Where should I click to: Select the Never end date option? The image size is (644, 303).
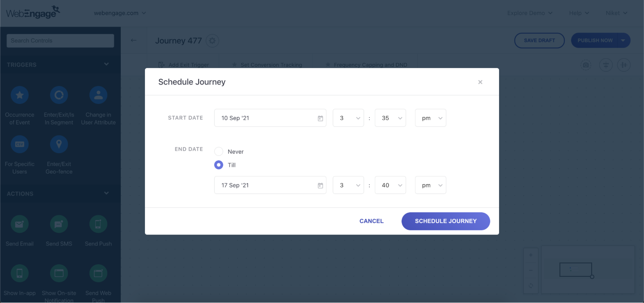tap(219, 151)
